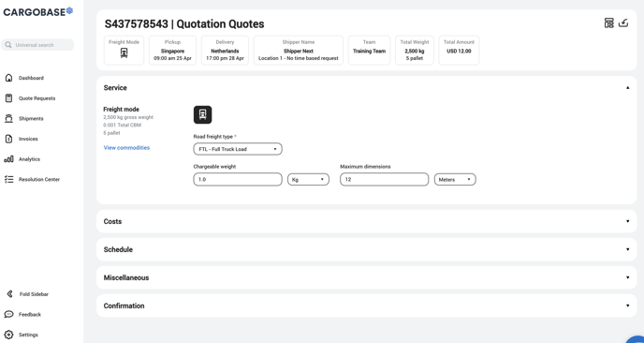Open the Analytics bar chart icon
644x343 pixels.
[8, 159]
